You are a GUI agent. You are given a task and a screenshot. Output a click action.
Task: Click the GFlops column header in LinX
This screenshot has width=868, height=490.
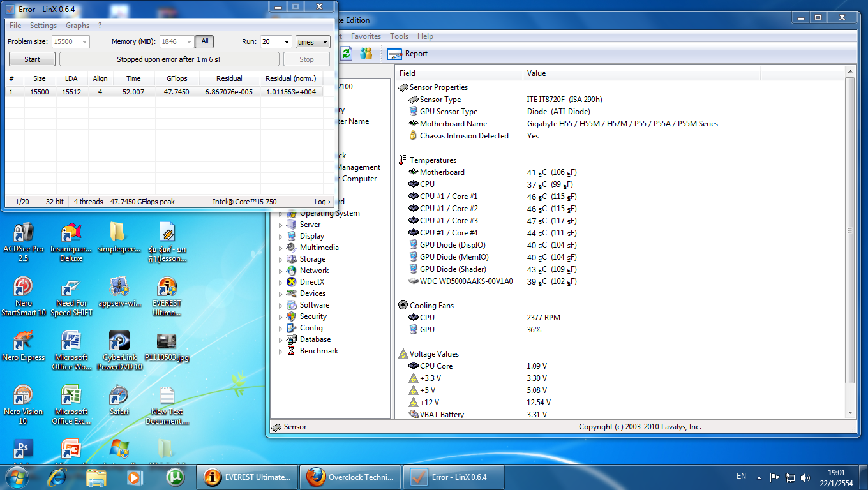(177, 78)
